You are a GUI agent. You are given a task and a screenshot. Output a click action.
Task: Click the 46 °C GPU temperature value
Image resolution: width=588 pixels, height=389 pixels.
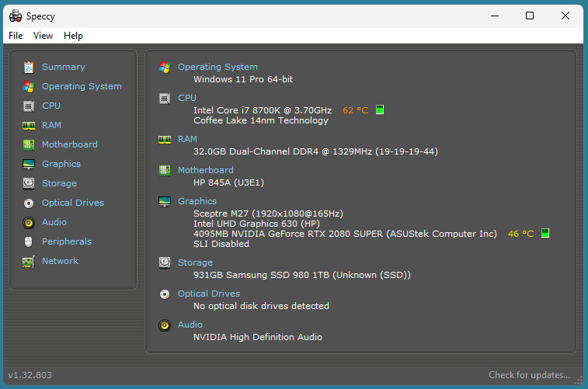coord(521,234)
